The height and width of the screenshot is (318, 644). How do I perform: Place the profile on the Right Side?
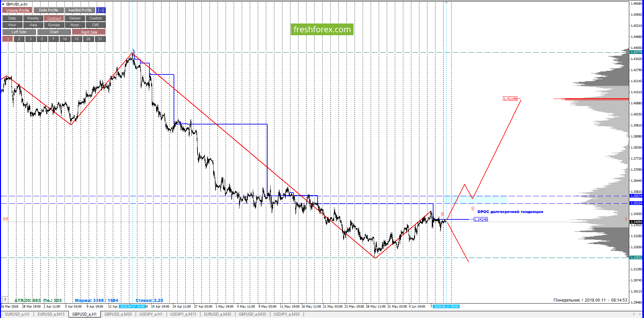coord(89,32)
